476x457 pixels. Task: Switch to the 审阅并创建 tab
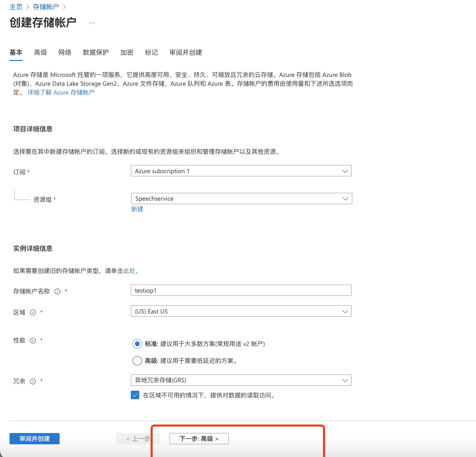tap(186, 53)
